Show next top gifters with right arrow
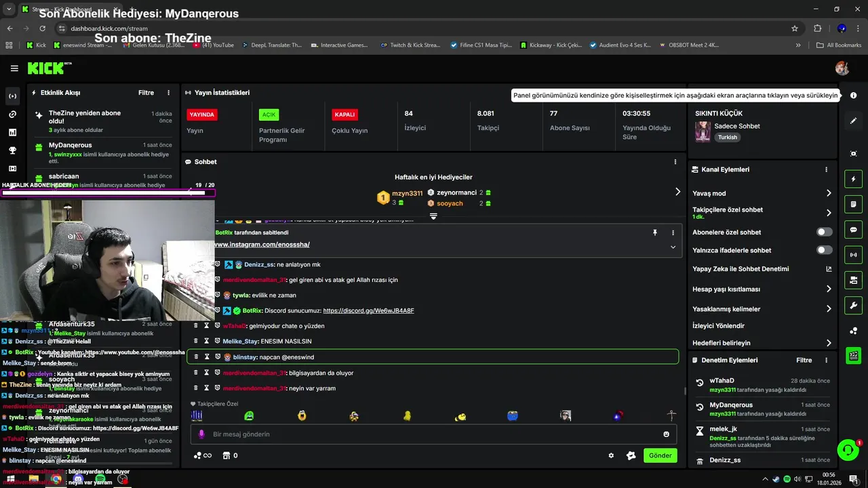The image size is (868, 488). pos(677,192)
